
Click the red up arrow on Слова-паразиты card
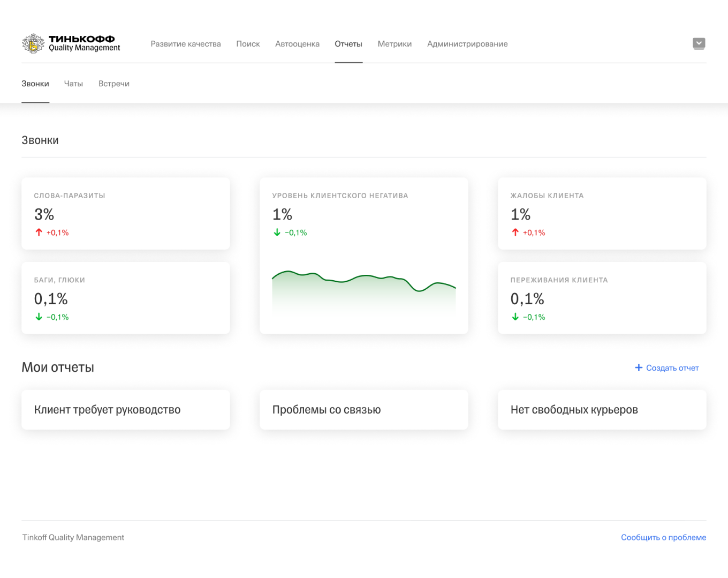[x=38, y=232]
